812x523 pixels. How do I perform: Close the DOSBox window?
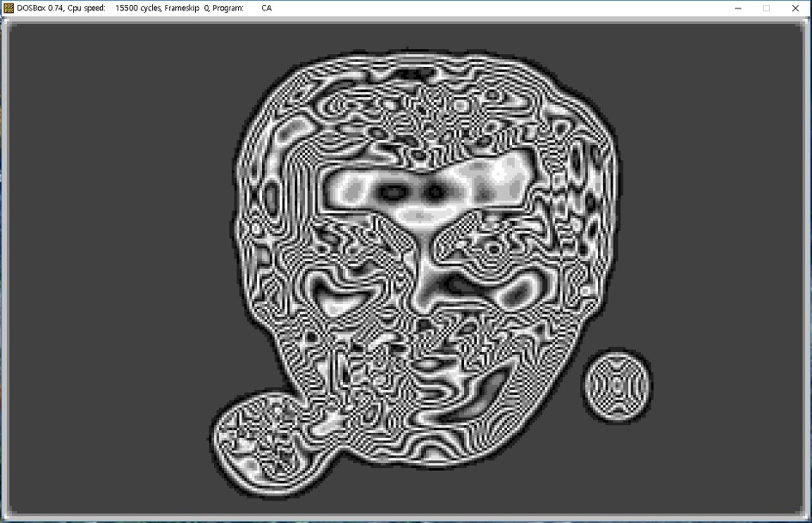(x=796, y=9)
